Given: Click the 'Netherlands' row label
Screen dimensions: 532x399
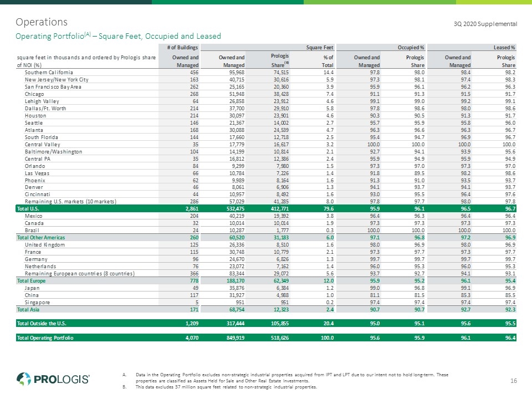Looking at the screenshot, I should click(x=40, y=267).
